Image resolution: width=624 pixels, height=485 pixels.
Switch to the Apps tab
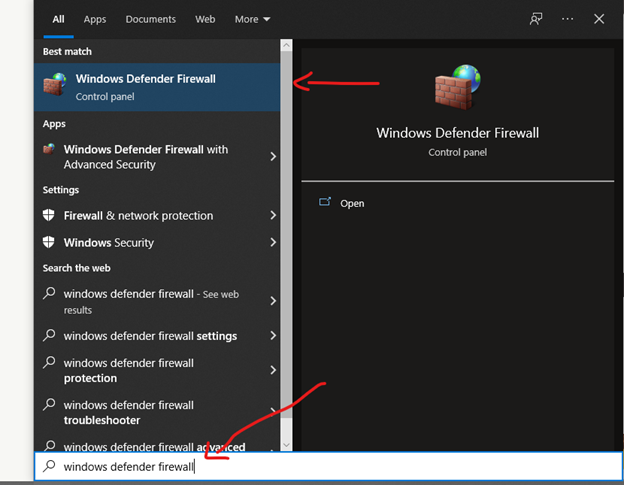(95, 19)
